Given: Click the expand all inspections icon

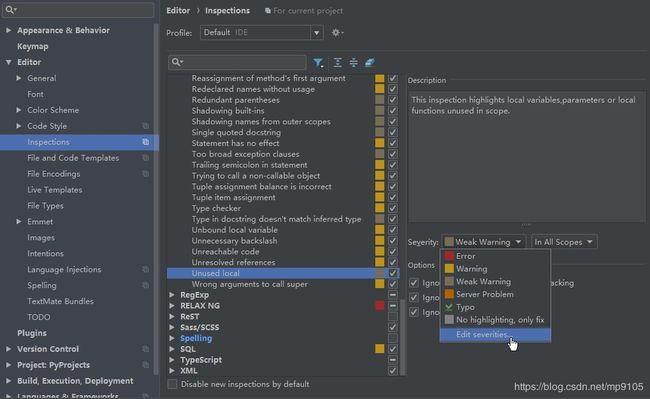Looking at the screenshot, I should tap(337, 63).
